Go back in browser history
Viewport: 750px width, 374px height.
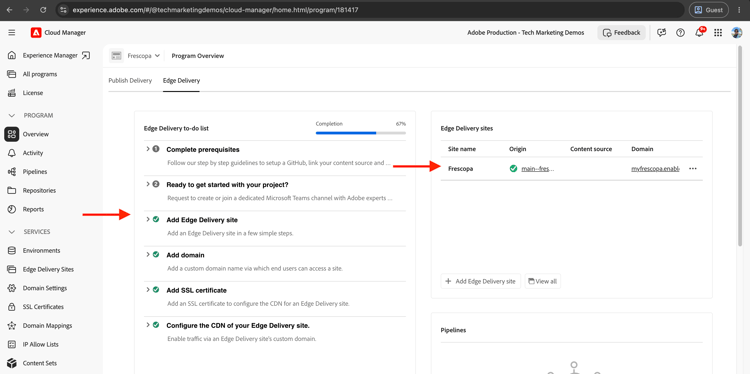[x=10, y=10]
